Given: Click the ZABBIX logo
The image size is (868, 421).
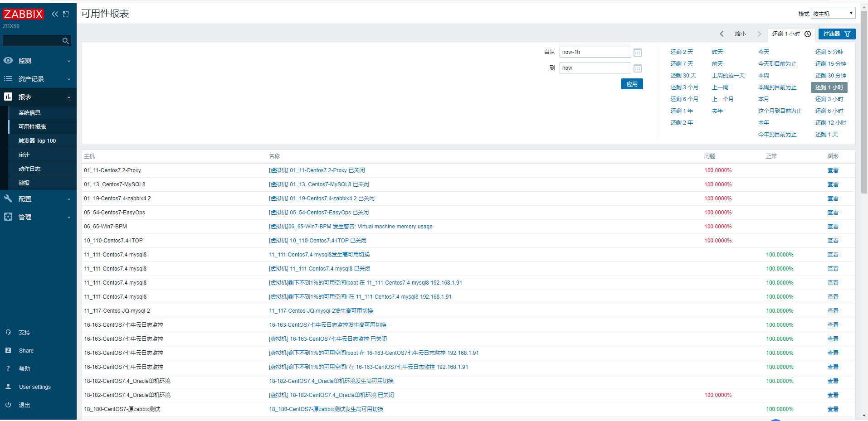Looking at the screenshot, I should click(23, 14).
